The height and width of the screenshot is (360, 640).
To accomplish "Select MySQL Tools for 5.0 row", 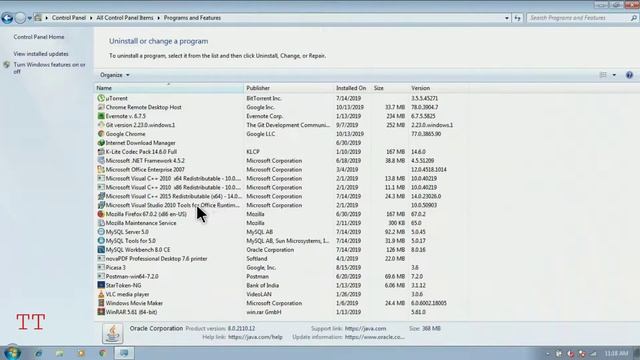I will pyautogui.click(x=282, y=241).
